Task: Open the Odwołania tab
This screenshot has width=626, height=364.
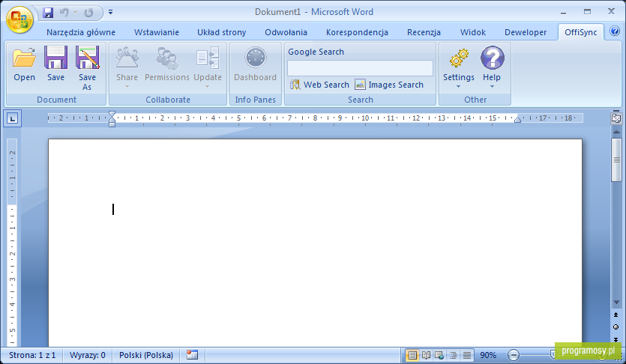Action: (286, 32)
